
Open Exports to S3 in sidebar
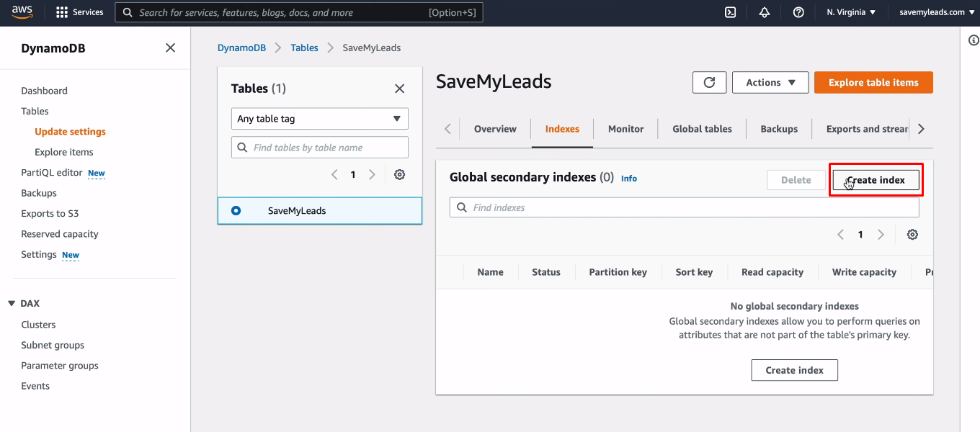50,213
